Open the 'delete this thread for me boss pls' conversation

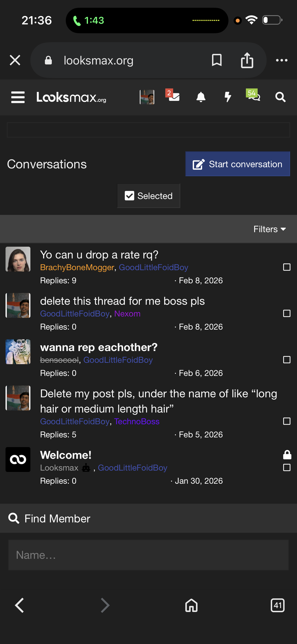click(x=122, y=301)
